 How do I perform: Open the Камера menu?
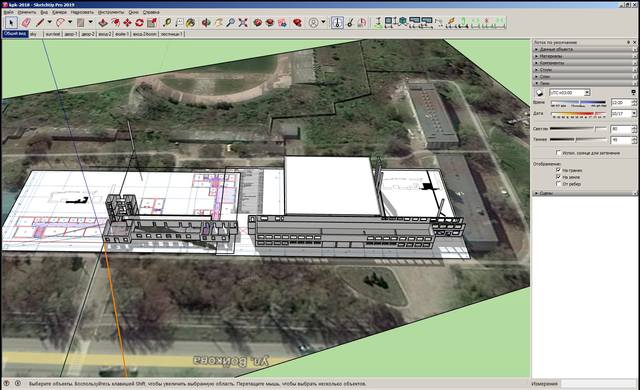[59, 12]
